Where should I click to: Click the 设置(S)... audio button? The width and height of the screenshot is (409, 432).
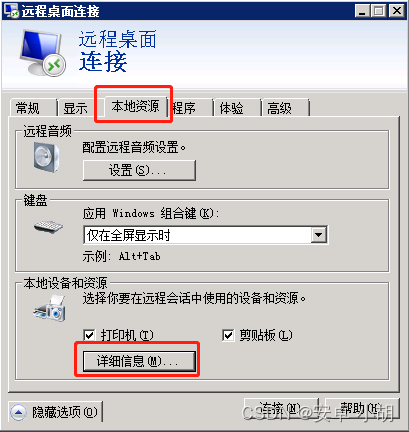click(139, 170)
